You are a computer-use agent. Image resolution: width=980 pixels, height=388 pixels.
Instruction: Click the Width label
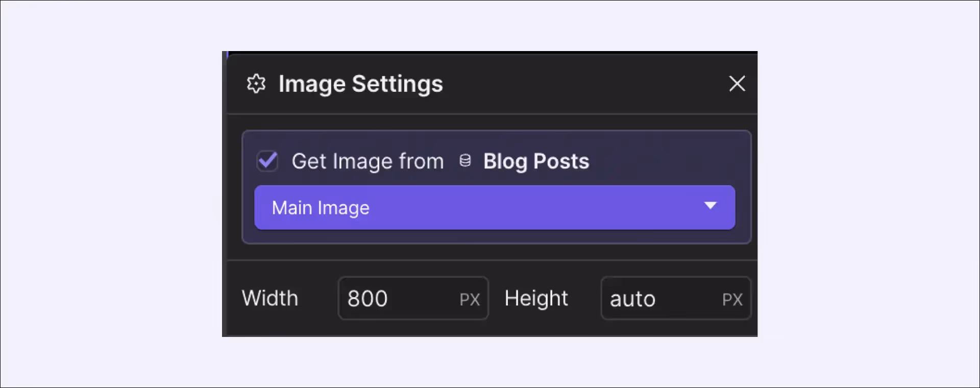270,298
